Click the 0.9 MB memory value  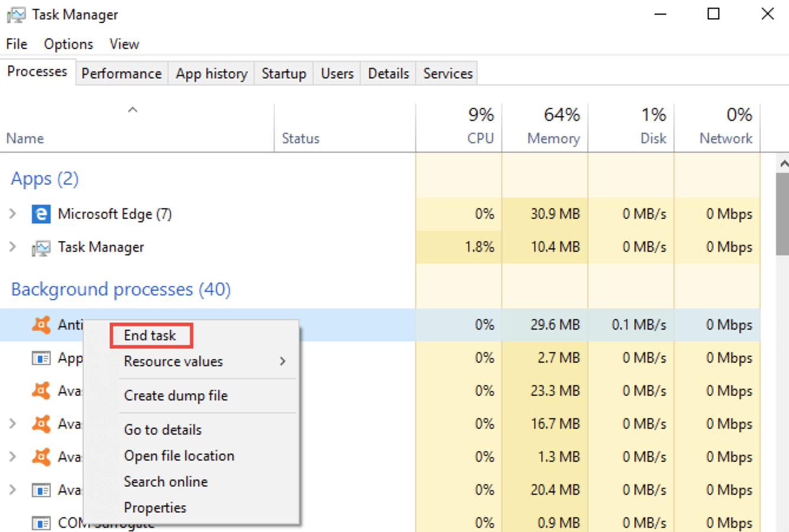click(x=558, y=523)
